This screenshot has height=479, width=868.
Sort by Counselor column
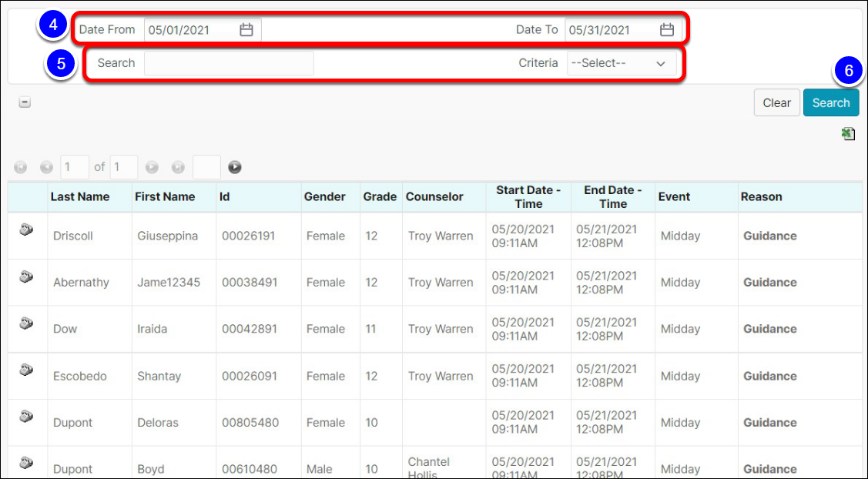[434, 196]
